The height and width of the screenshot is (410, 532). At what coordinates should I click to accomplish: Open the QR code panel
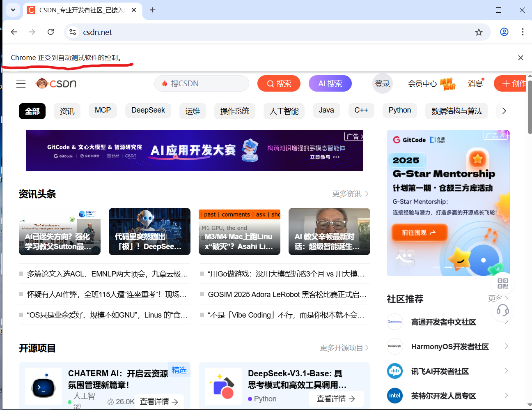point(502,283)
